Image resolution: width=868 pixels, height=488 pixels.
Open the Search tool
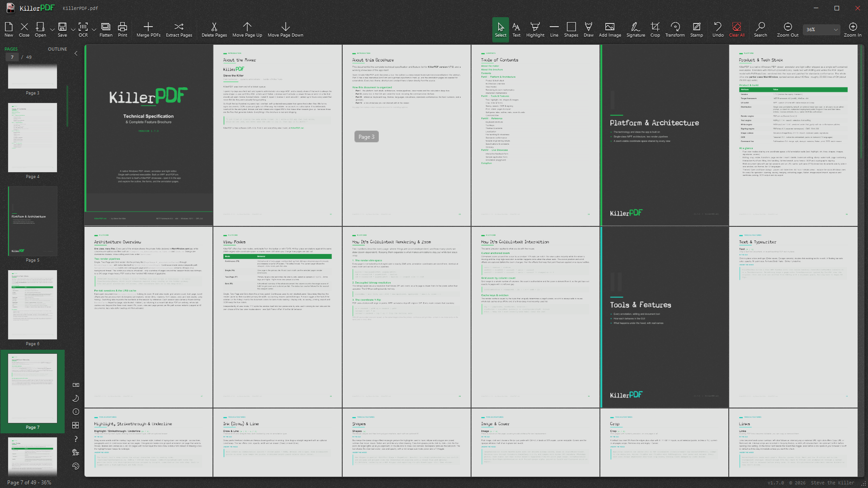[x=760, y=29]
